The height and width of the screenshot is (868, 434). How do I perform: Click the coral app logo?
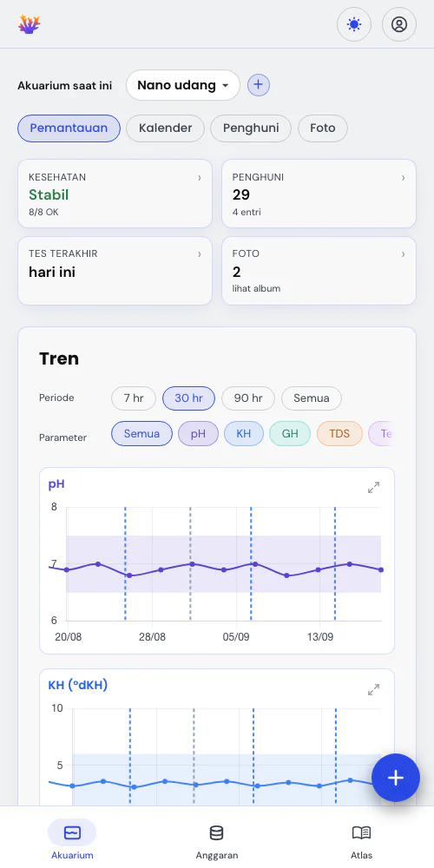[30, 24]
